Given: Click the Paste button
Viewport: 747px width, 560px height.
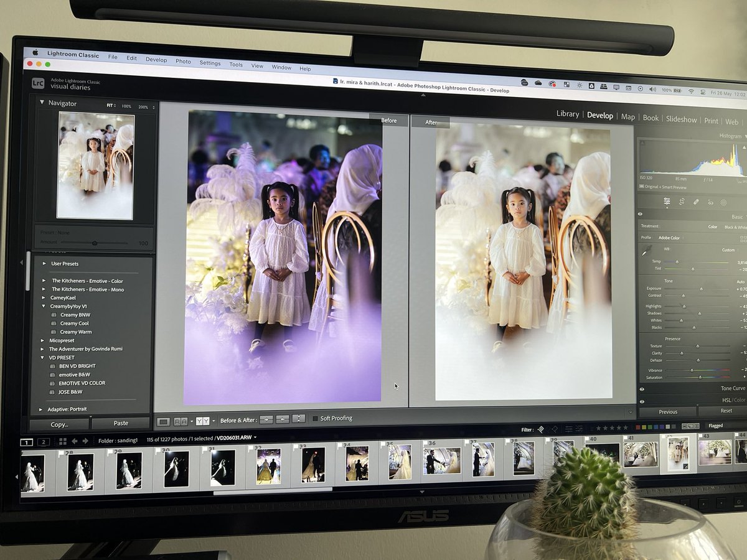Looking at the screenshot, I should coord(121,423).
